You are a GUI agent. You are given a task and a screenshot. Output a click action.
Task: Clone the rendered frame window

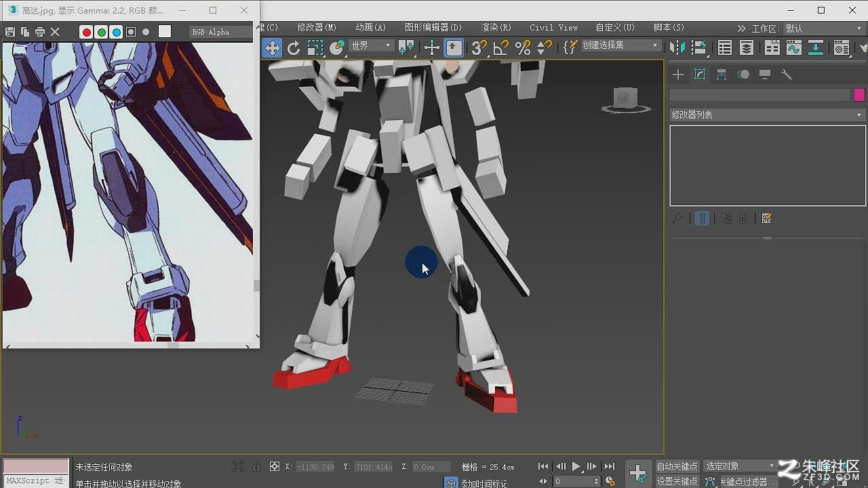(25, 32)
